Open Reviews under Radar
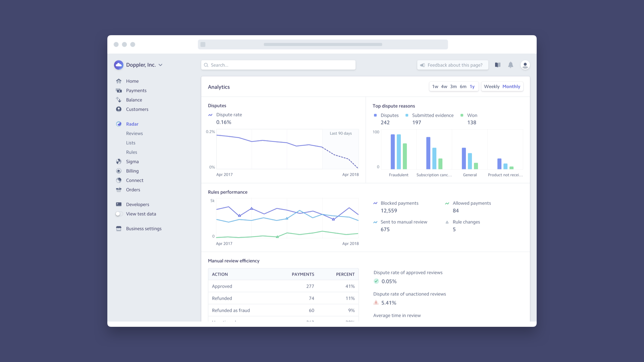The width and height of the screenshot is (644, 362). 135,133
